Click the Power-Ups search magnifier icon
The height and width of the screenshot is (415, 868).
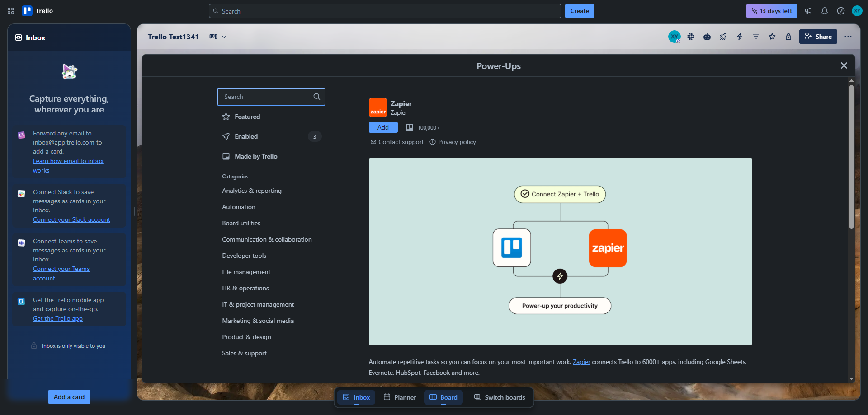(x=317, y=97)
